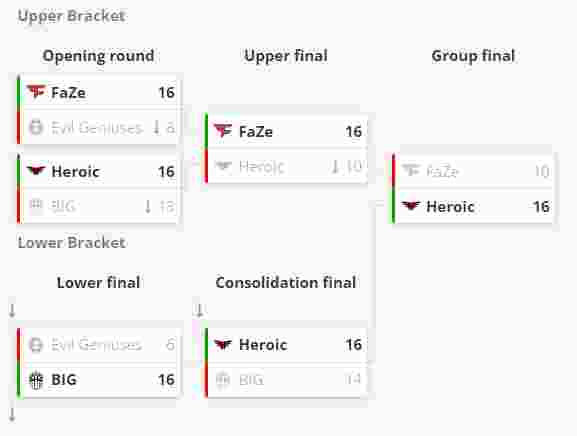Click arrow above Lower final match

12,310
